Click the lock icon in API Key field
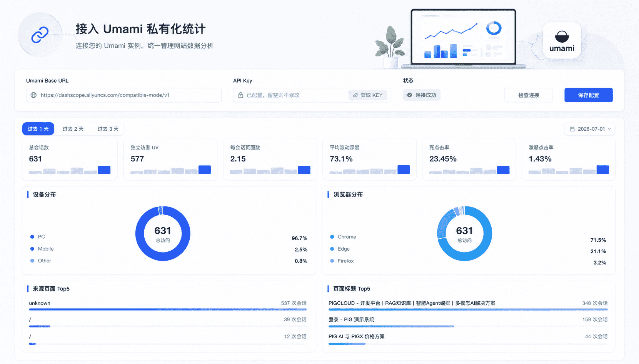Screen dimensions: 639x364 [240, 95]
